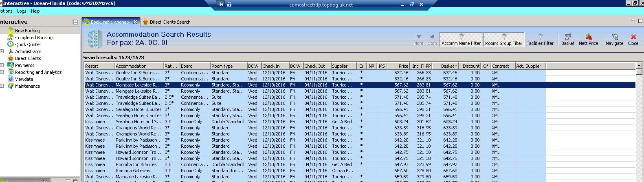
Task: Click the Double Standard cell for Seralago Hotel
Action: coord(229,122)
